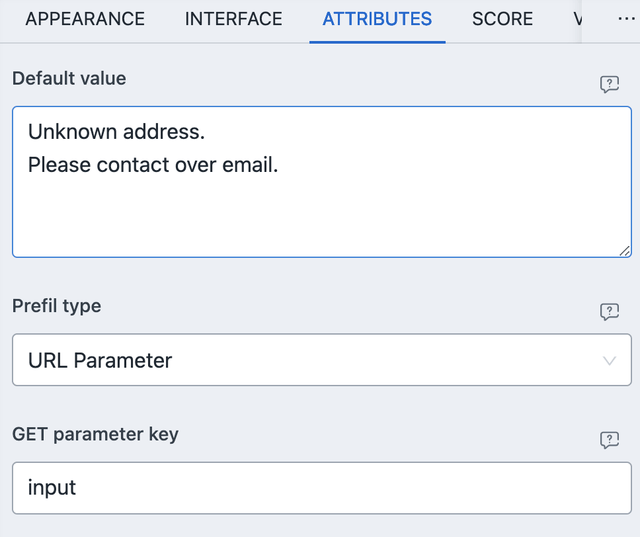
Task: Select the ATTRIBUTES tab
Action: point(377,19)
